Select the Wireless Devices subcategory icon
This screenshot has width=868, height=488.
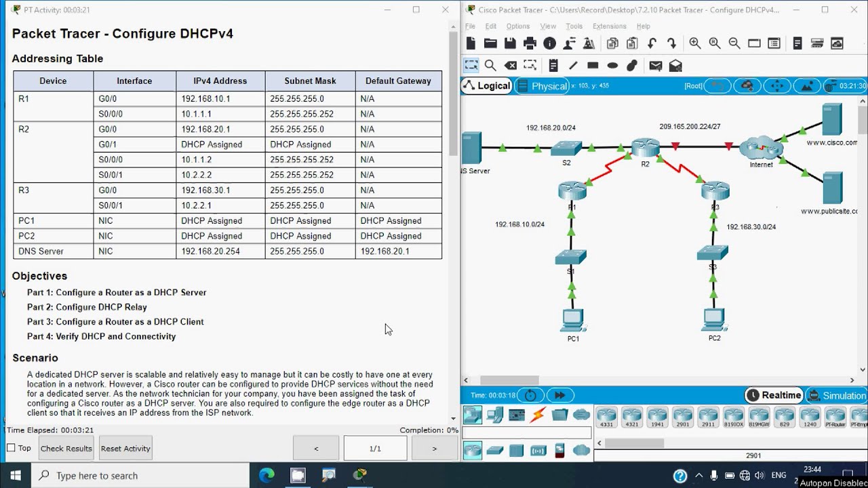click(538, 451)
